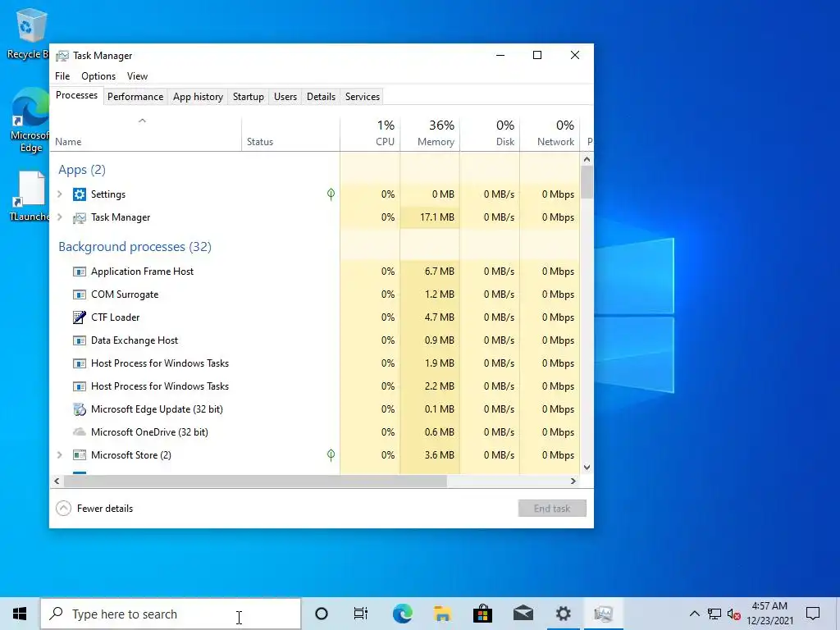This screenshot has height=630, width=840.
Task: Click the Task Manager process row icon
Action: point(80,217)
